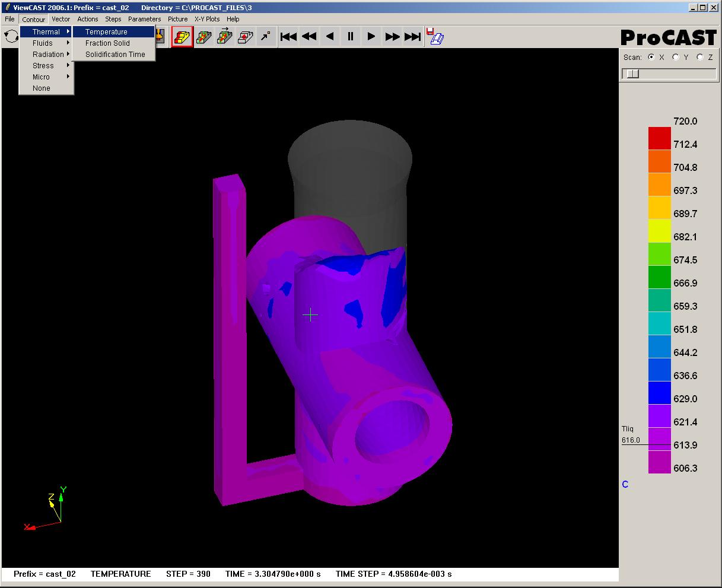Expand the Fluids contour submenu
This screenshot has height=588, width=722.
coord(42,43)
